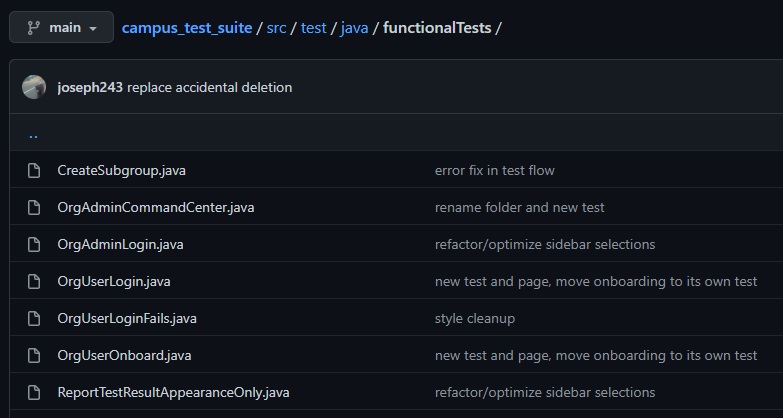Viewport: 783px width, 418px height.
Task: Navigate to the src breadcrumb folder
Action: [276, 28]
